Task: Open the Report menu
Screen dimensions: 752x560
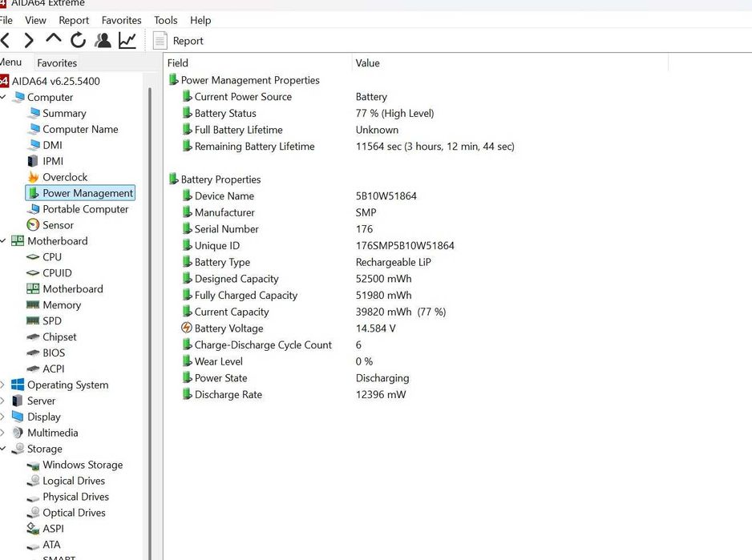Action: (x=74, y=20)
